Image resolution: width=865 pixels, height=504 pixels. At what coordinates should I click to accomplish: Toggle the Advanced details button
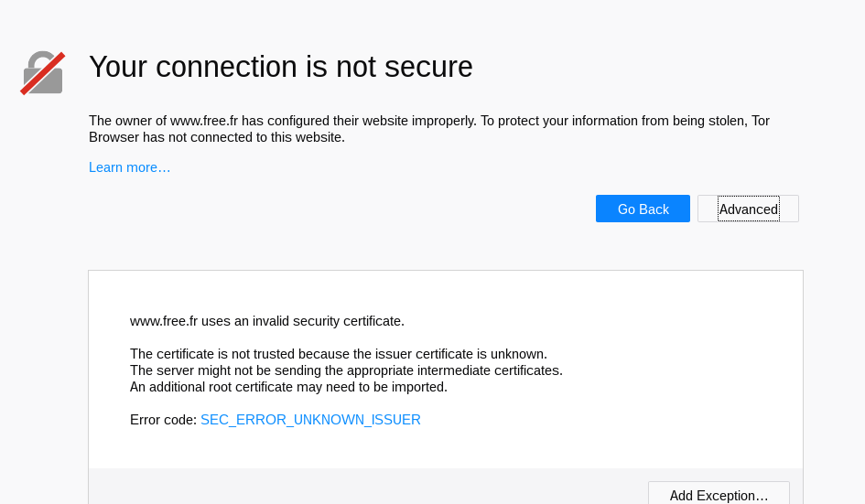coord(748,209)
